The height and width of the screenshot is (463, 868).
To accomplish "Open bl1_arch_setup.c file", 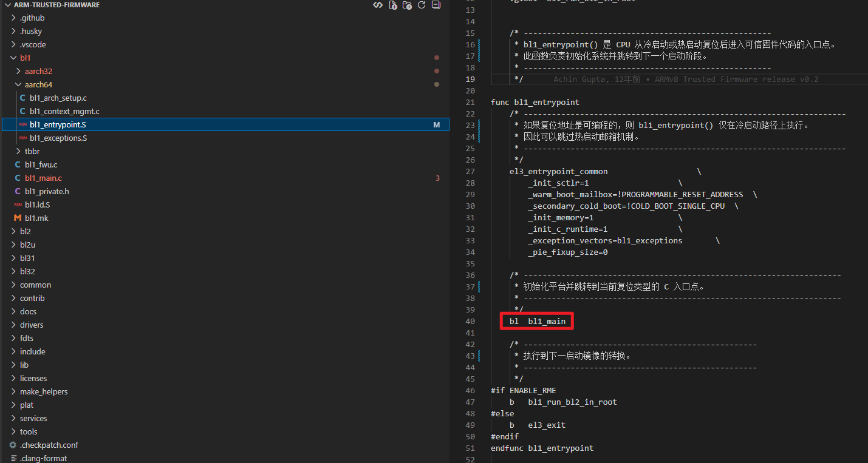I will pyautogui.click(x=58, y=98).
